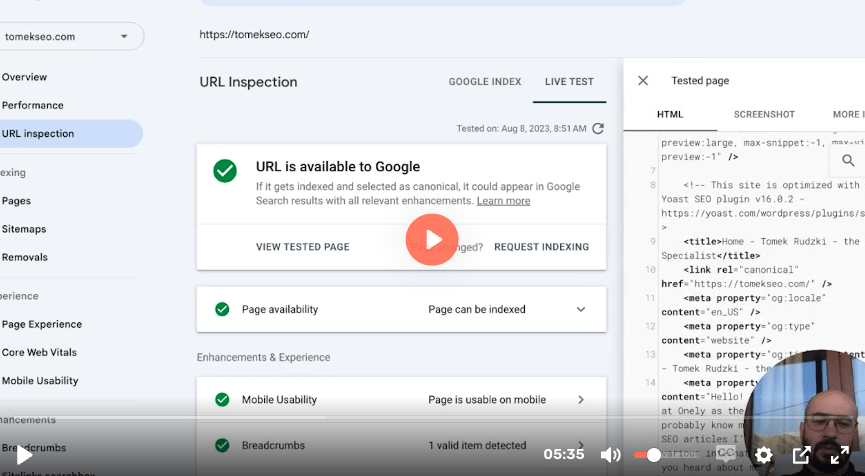Image resolution: width=865 pixels, height=476 pixels.
Task: Select URL inspection in the sidebar
Action: point(69,133)
